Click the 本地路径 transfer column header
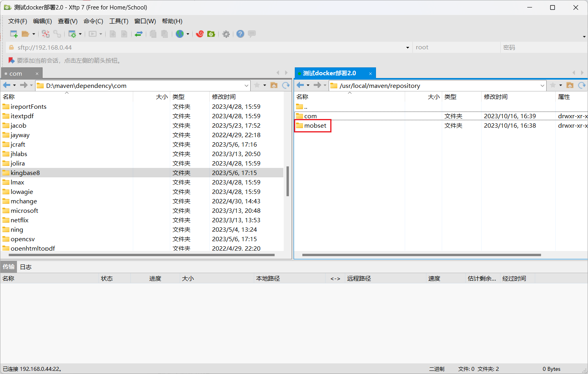588x374 pixels. coord(290,279)
